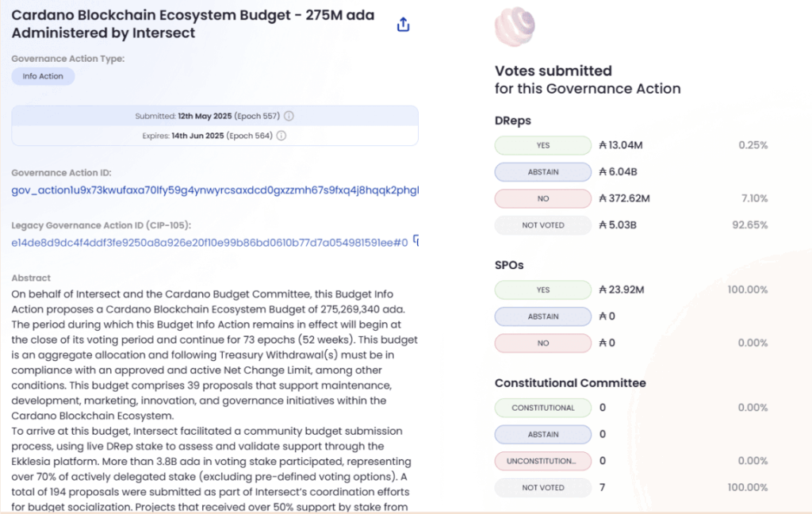The height and width of the screenshot is (514, 812).
Task: Open the gov_action1u9x73 governance action ID link
Action: [x=215, y=190]
